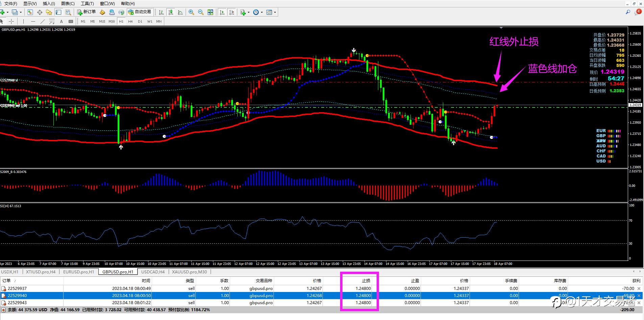The width and height of the screenshot is (644, 320).
Task: Zoom out on the chart
Action: [x=201, y=12]
